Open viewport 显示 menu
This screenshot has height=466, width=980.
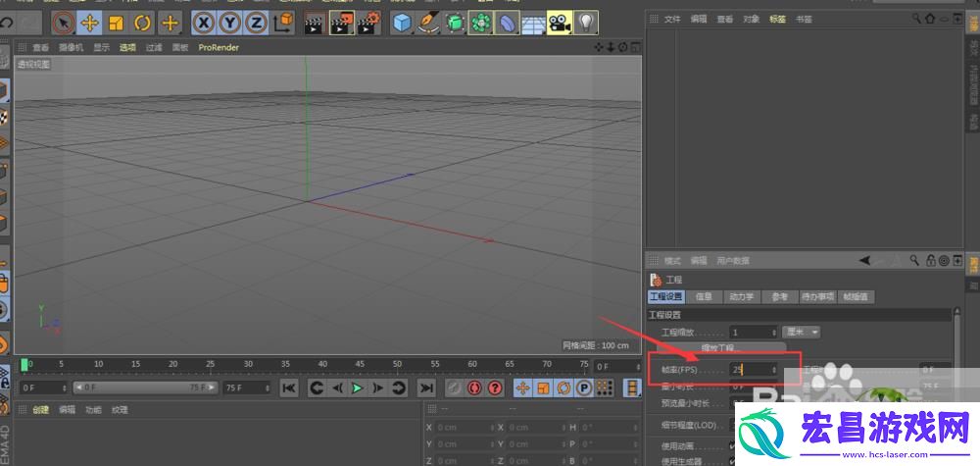(x=101, y=47)
